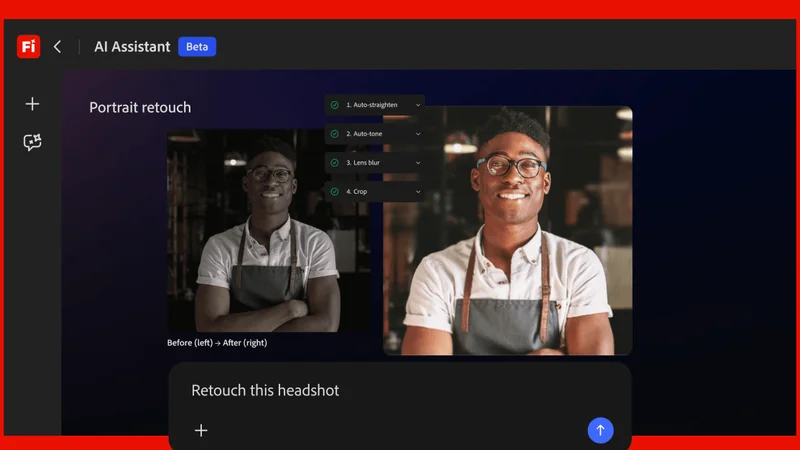The image size is (800, 450).
Task: Click the plus icon in left sidebar
Action: click(x=32, y=104)
